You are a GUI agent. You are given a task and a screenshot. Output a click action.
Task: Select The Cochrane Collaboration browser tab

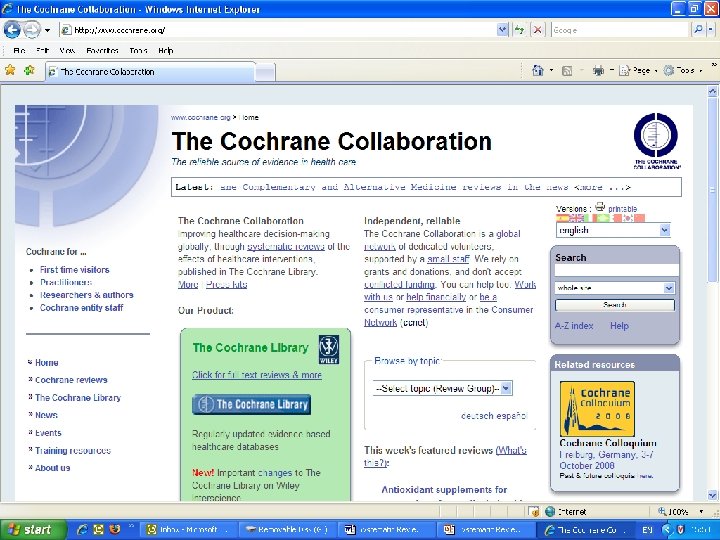(x=150, y=72)
